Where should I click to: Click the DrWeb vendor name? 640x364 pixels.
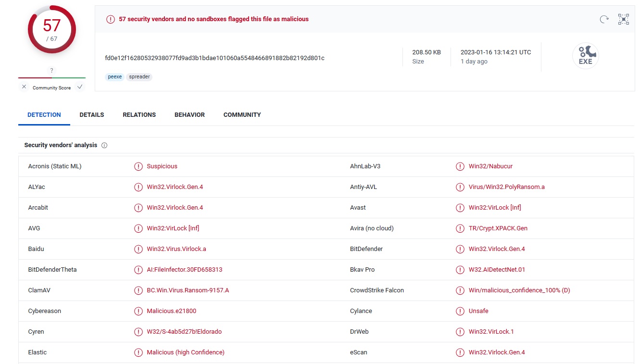pos(359,332)
